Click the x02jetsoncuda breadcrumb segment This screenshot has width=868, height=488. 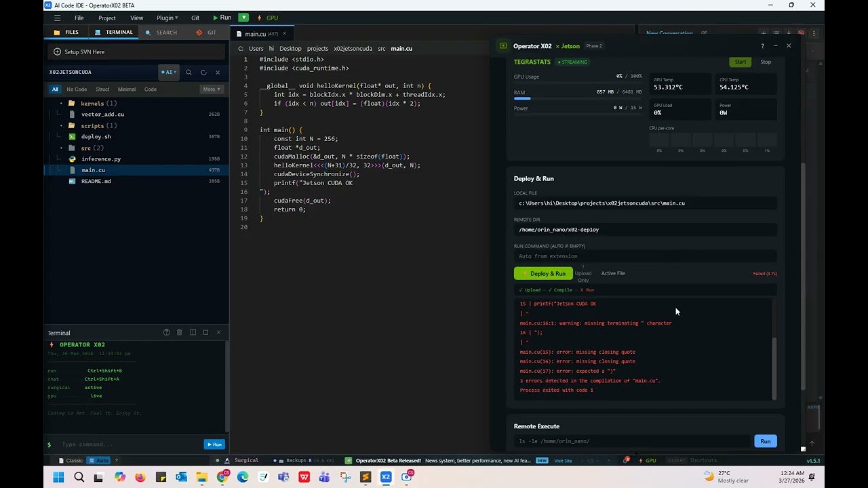353,49
